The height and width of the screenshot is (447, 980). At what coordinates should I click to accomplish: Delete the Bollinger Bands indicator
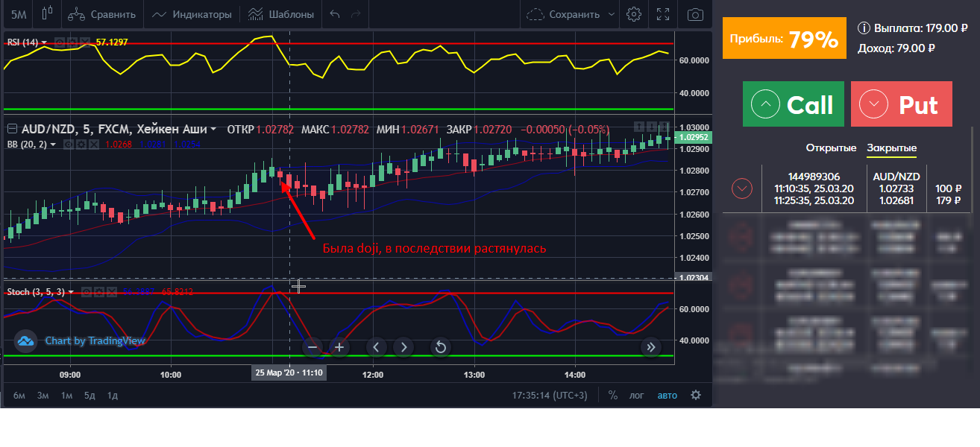94,144
